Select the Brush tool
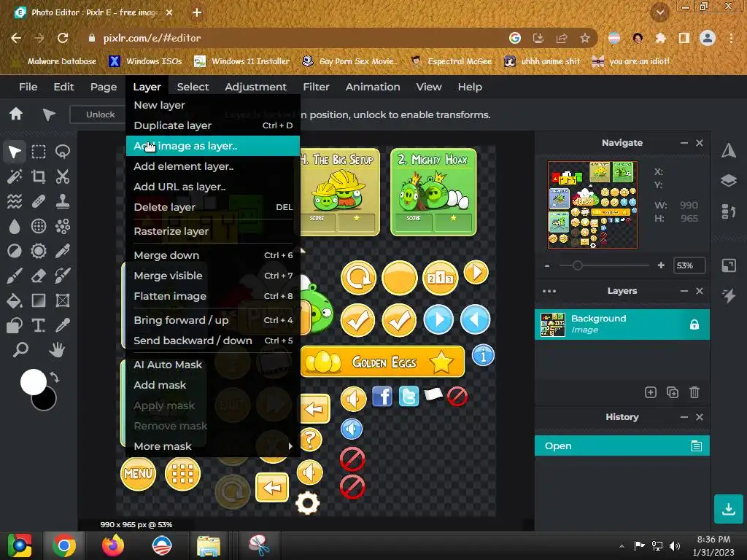 (x=15, y=276)
